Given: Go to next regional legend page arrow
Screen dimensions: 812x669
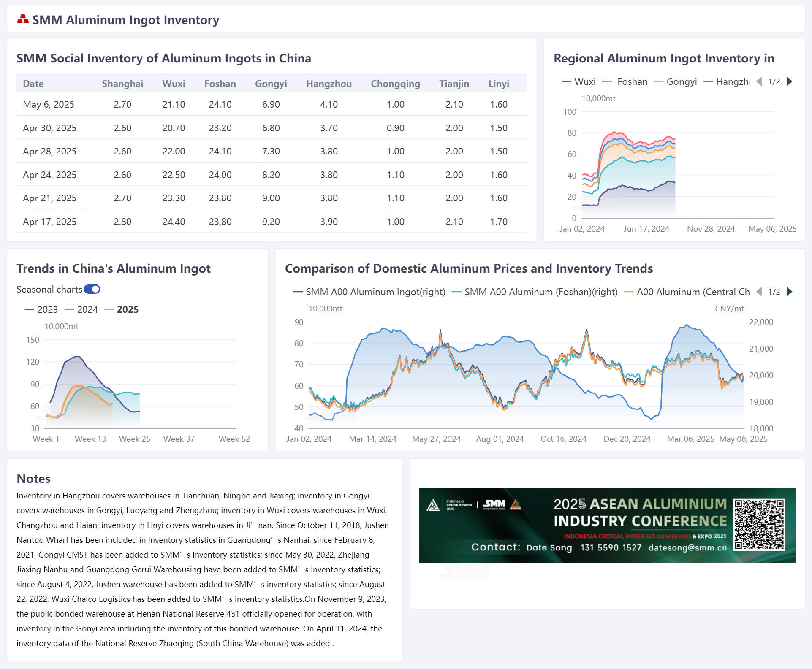Looking at the screenshot, I should point(790,81).
